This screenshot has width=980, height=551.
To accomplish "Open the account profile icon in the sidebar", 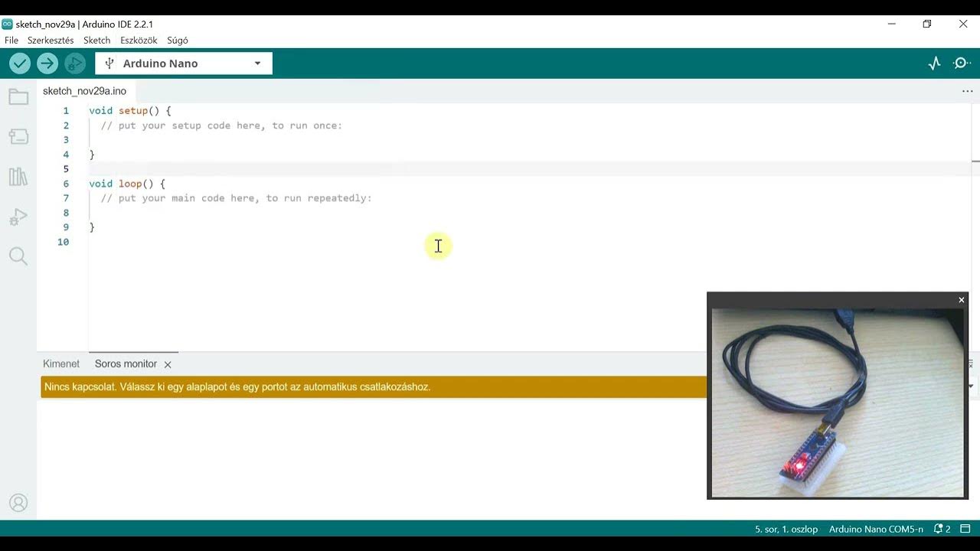I will point(18,503).
